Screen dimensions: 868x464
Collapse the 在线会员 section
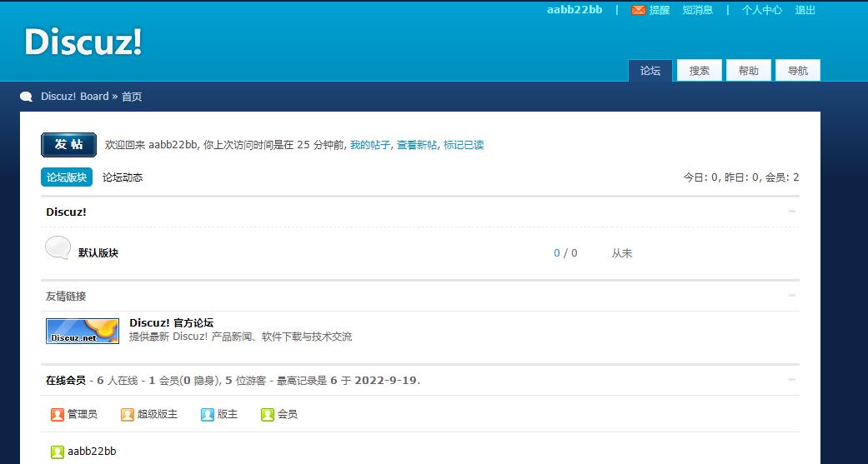[792, 380]
